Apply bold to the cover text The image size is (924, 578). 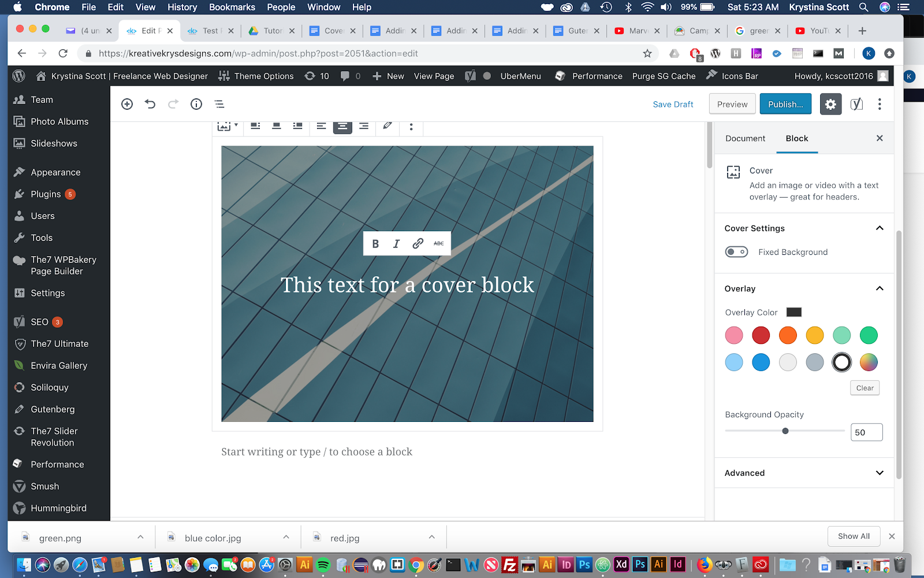[x=375, y=244]
